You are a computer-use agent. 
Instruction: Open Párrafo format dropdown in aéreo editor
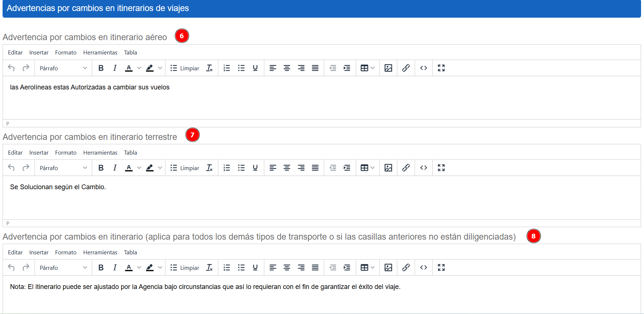(63, 68)
